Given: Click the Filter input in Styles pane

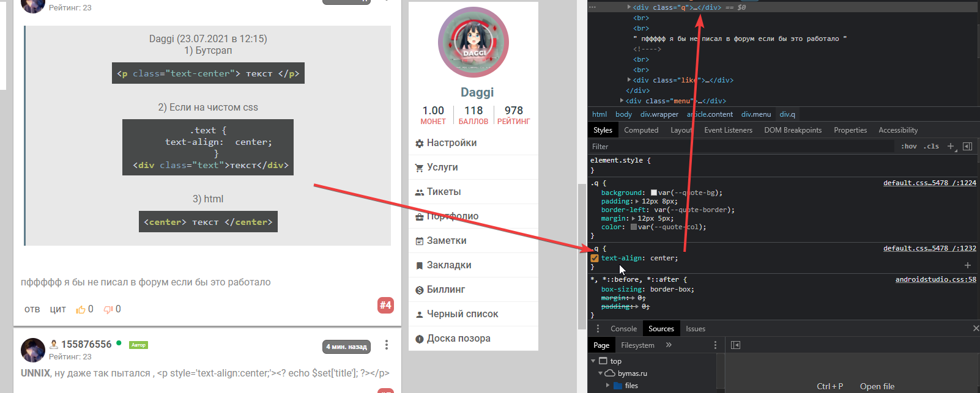Looking at the screenshot, I should point(734,147).
